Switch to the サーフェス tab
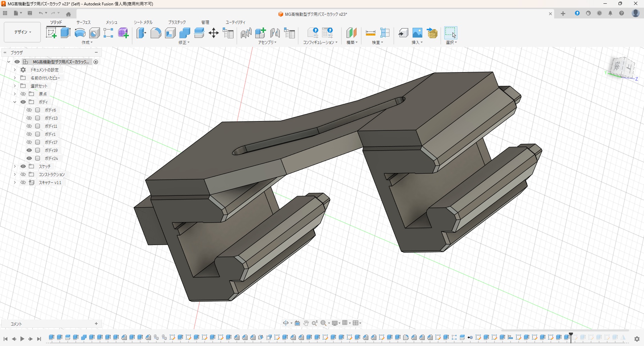 click(x=84, y=22)
